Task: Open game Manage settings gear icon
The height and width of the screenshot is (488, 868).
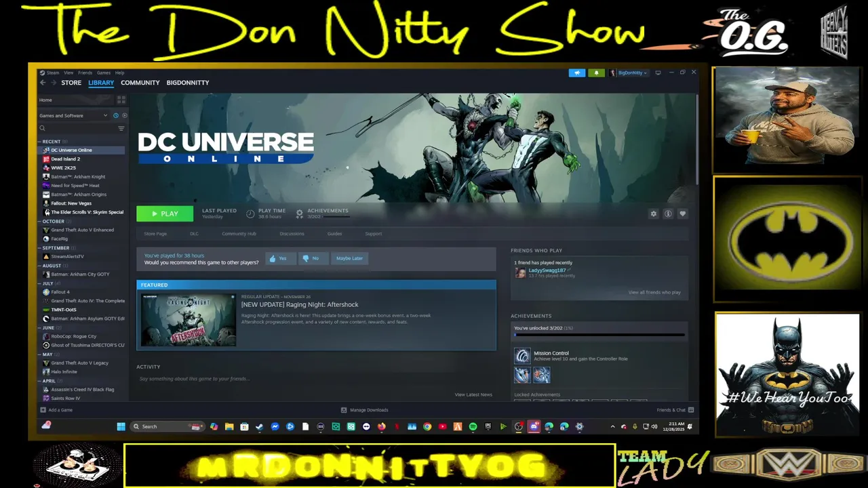Action: pos(654,213)
